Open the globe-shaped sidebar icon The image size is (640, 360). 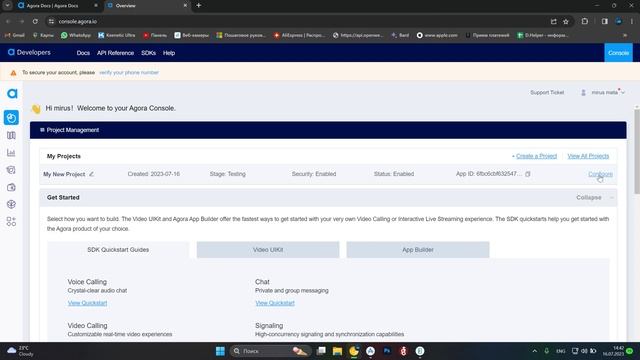coord(11,204)
